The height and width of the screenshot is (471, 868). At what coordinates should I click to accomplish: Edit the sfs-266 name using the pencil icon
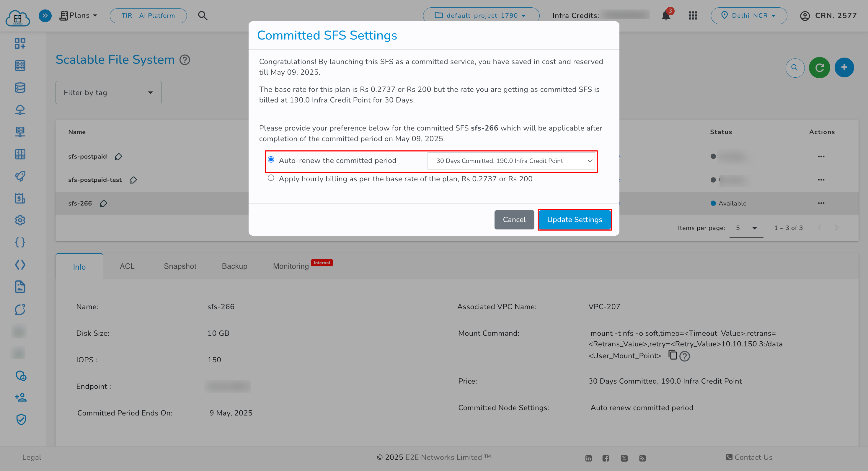103,203
